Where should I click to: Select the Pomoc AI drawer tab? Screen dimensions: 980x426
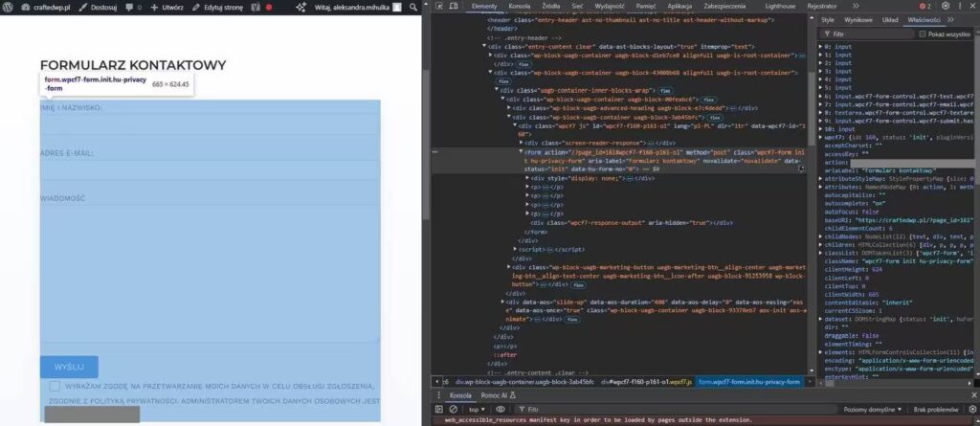coord(498,395)
